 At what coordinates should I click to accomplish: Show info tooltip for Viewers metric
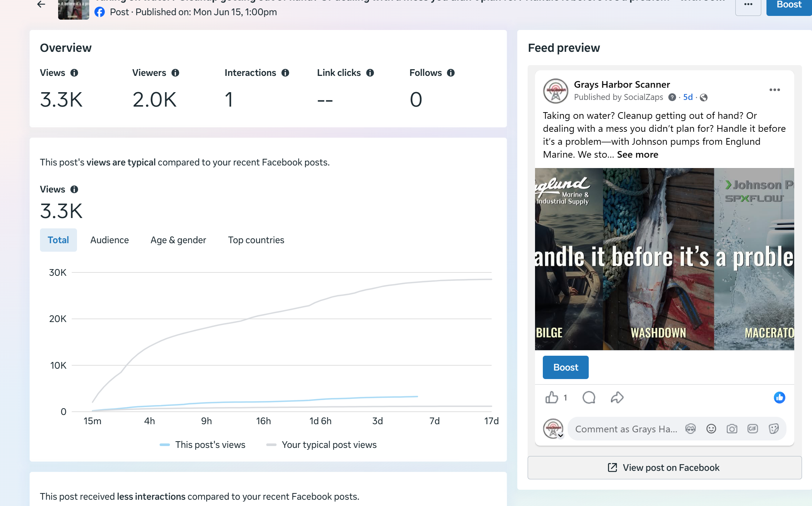tap(176, 73)
